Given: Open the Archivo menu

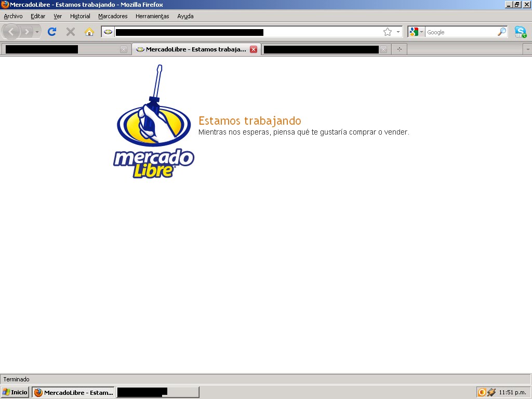Looking at the screenshot, I should point(13,16).
